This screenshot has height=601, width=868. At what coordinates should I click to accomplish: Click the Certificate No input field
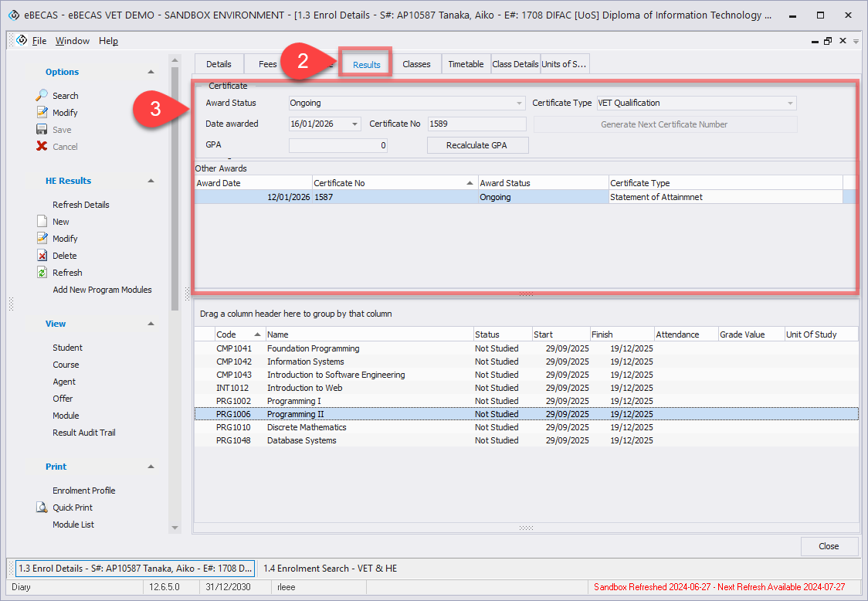[476, 124]
